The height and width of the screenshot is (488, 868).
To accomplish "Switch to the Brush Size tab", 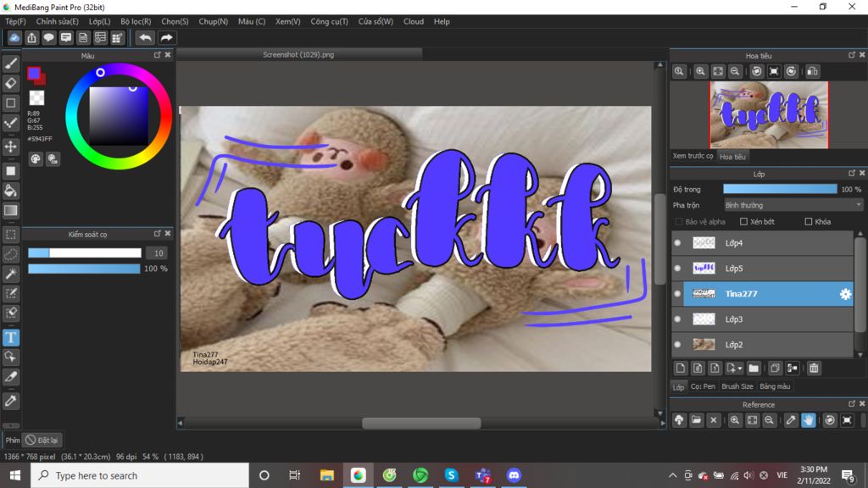I will pos(737,386).
